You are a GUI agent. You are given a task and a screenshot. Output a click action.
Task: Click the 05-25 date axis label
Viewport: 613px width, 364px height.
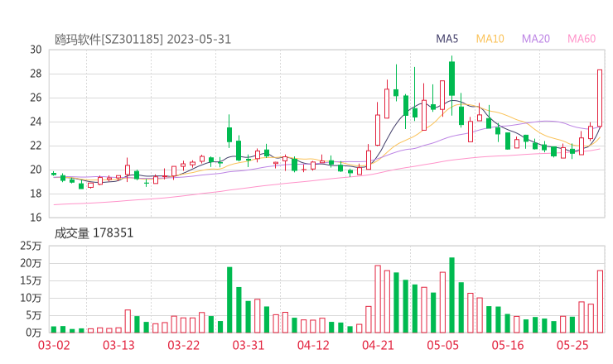point(572,345)
